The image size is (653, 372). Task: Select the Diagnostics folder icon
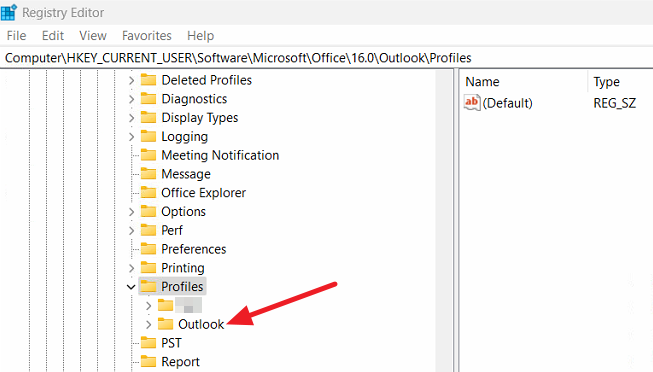[148, 98]
